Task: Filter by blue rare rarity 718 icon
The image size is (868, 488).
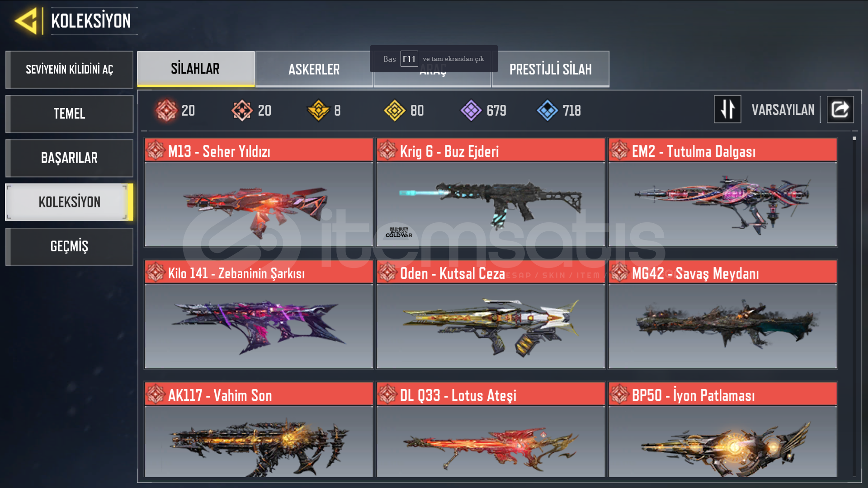Action: [x=547, y=110]
